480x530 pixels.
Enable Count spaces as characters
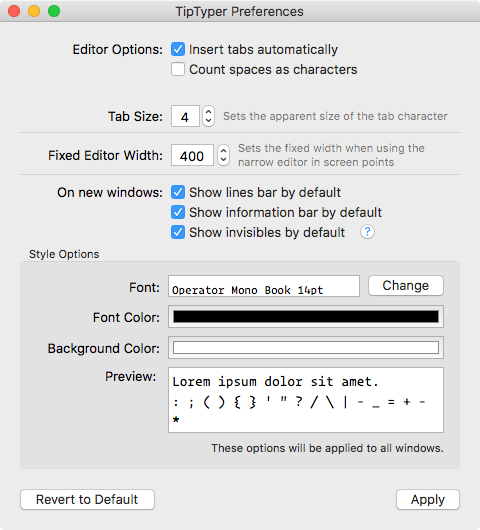click(x=178, y=69)
